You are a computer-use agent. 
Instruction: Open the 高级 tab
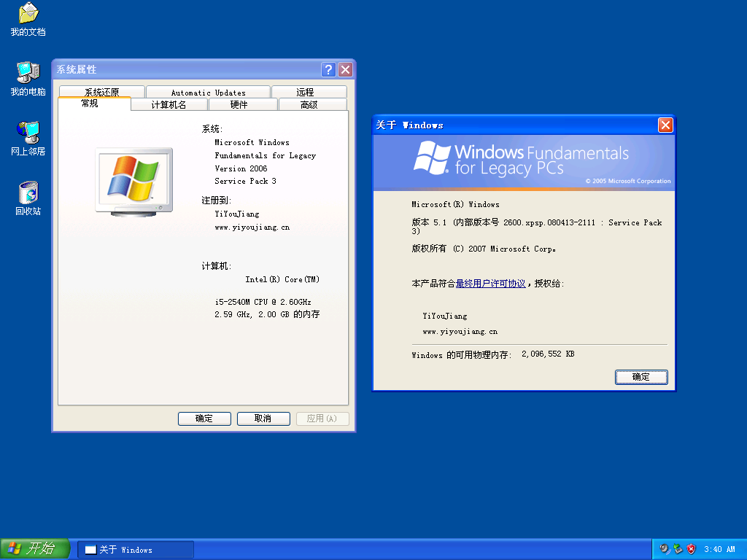coord(312,105)
